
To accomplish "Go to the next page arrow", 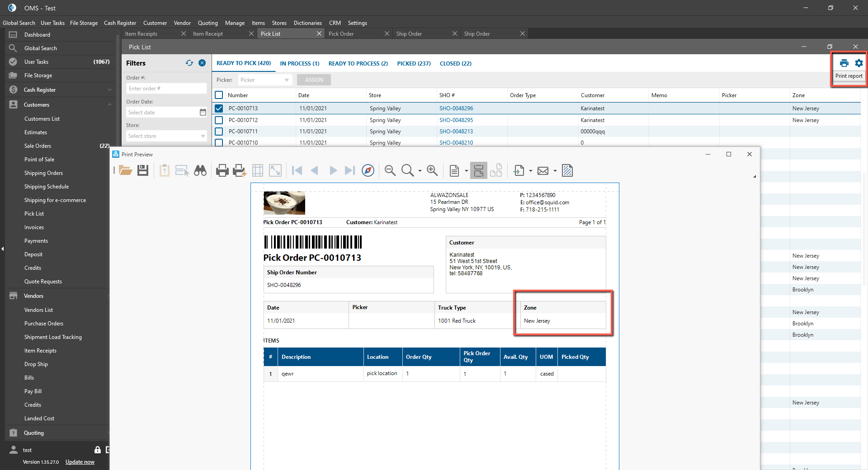I will [x=333, y=170].
